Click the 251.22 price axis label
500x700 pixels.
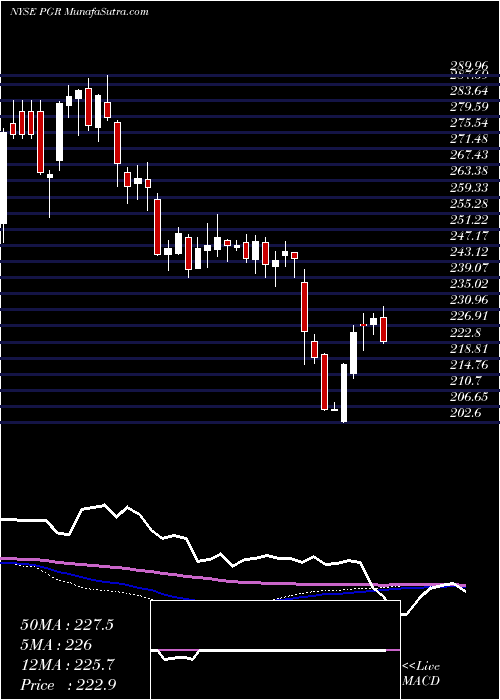tap(469, 220)
